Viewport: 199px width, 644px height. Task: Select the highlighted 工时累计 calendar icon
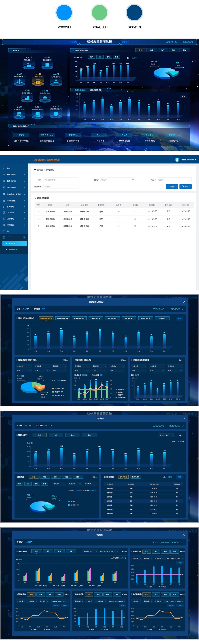coord(38,81)
